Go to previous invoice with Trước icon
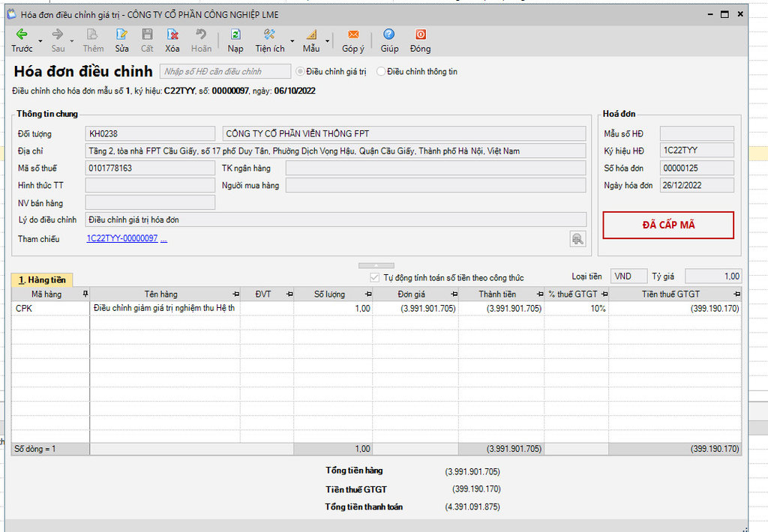Viewport: 768px width, 532px height. [22, 34]
